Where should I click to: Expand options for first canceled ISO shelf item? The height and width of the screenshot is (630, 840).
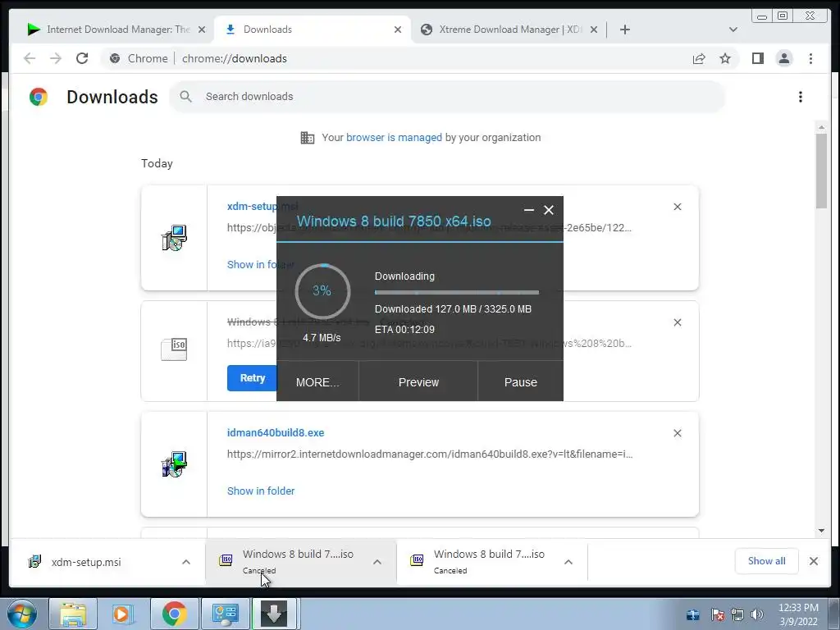[377, 562]
